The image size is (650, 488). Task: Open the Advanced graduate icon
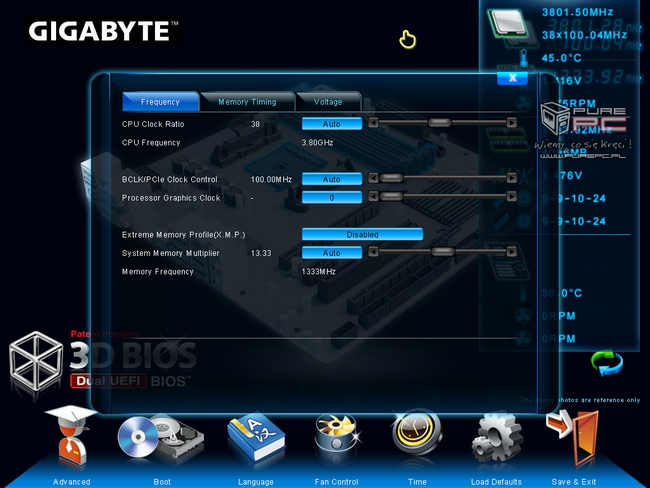[x=70, y=436]
